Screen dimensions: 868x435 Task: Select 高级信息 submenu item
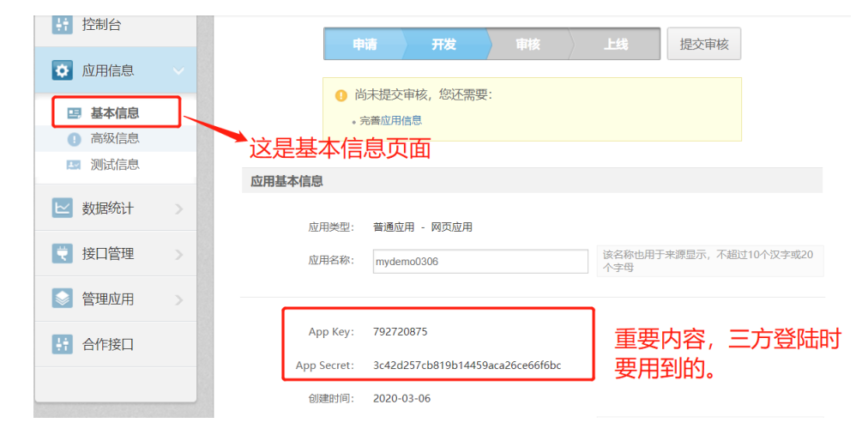[x=115, y=138]
